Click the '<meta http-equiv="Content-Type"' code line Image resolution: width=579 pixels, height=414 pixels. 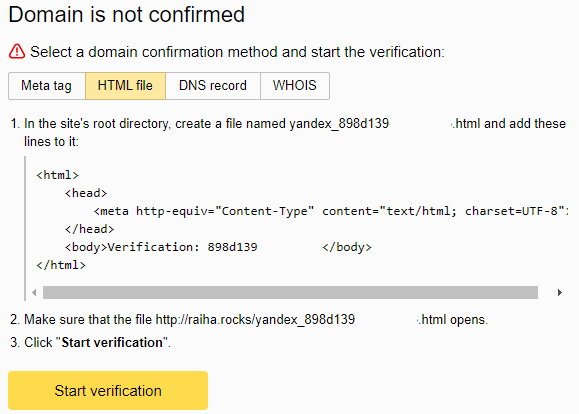coord(330,211)
